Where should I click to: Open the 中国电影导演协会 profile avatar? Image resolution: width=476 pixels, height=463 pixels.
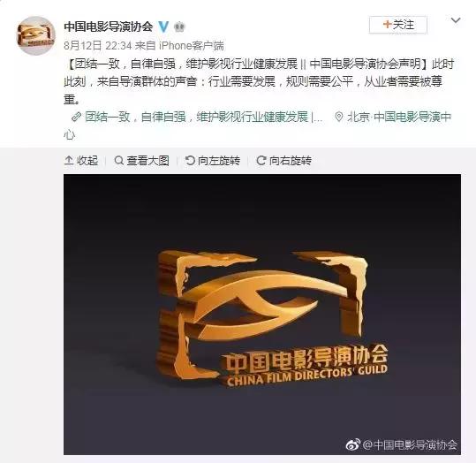tap(35, 35)
